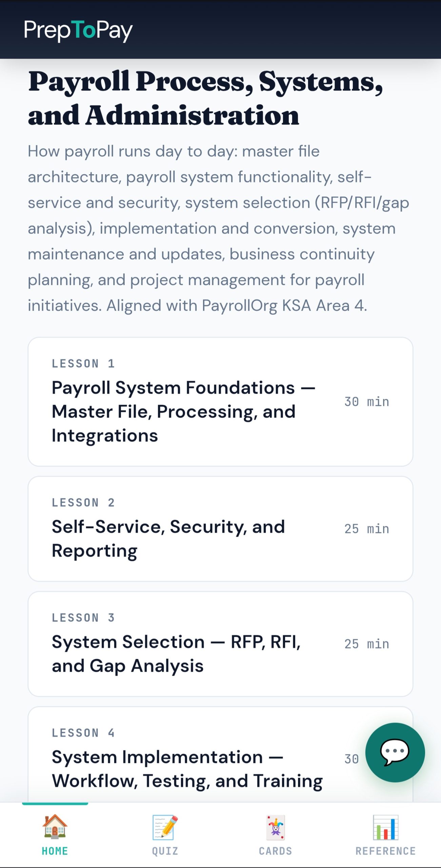The image size is (441, 868).
Task: Click the description paragraph mentioning PayrollOrg KSA Area 4
Action: [218, 229]
